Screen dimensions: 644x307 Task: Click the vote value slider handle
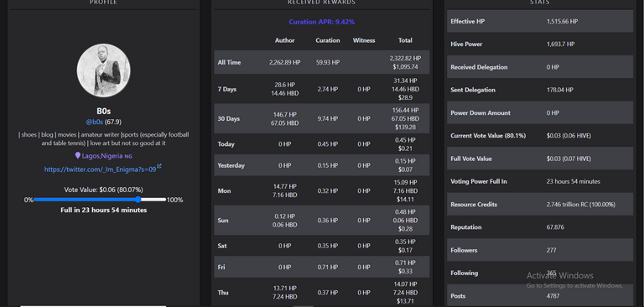(138, 200)
